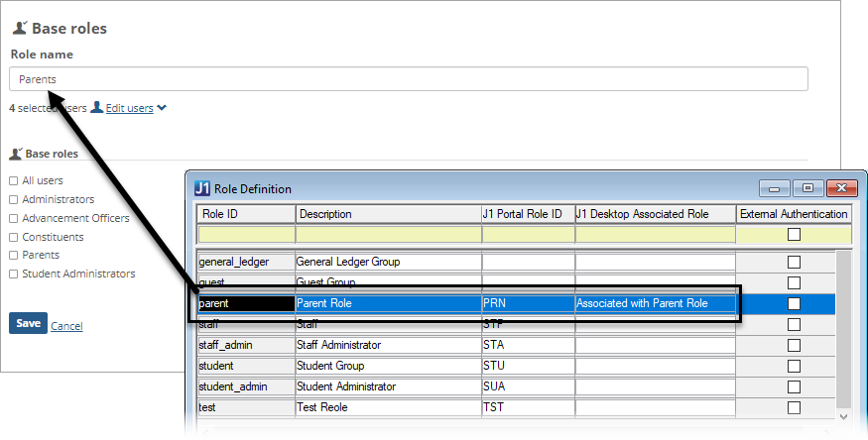The image size is (868, 440).
Task: Click the J1 icon in Role Definition title bar
Action: [x=201, y=188]
